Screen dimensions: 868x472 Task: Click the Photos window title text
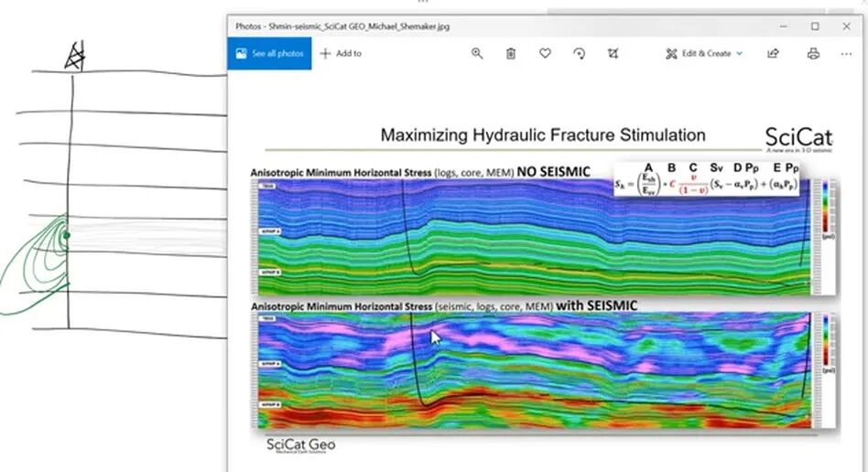point(342,26)
